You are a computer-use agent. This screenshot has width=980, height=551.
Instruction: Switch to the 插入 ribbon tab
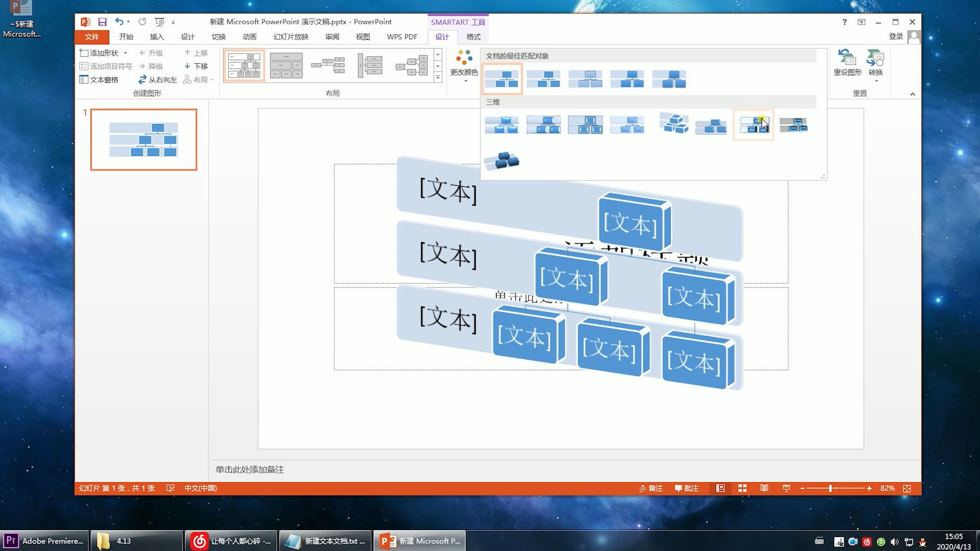coord(157,37)
